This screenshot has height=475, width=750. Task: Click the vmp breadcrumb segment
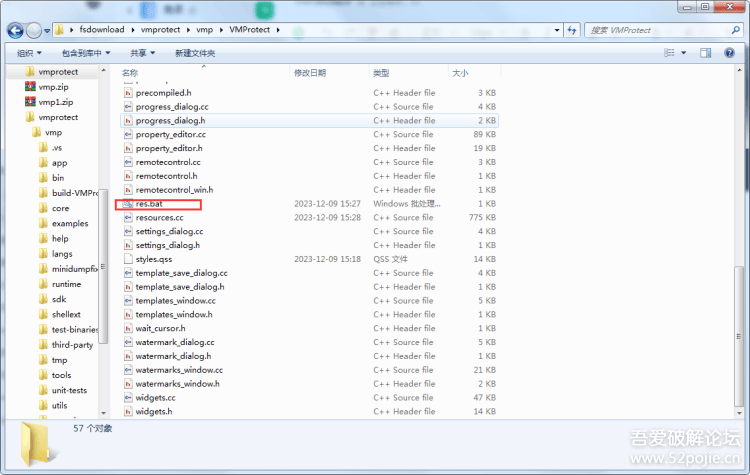click(x=204, y=30)
